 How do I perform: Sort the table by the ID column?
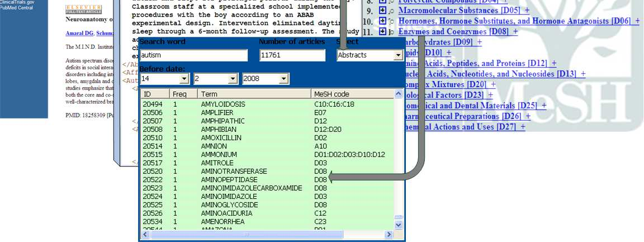click(x=155, y=94)
